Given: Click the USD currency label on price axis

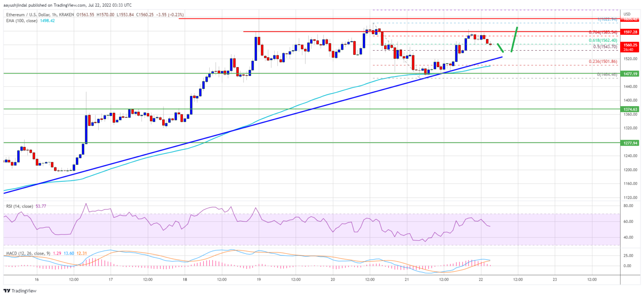Looking at the screenshot, I should (x=628, y=14).
